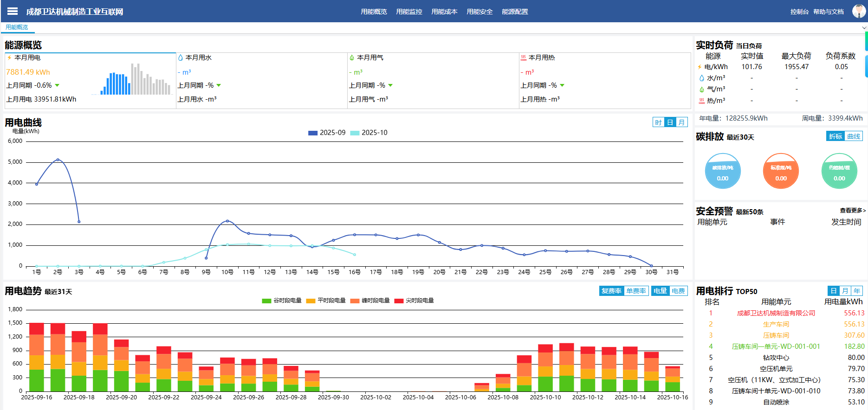Click the heat icon beside 本月用热

tap(523, 58)
